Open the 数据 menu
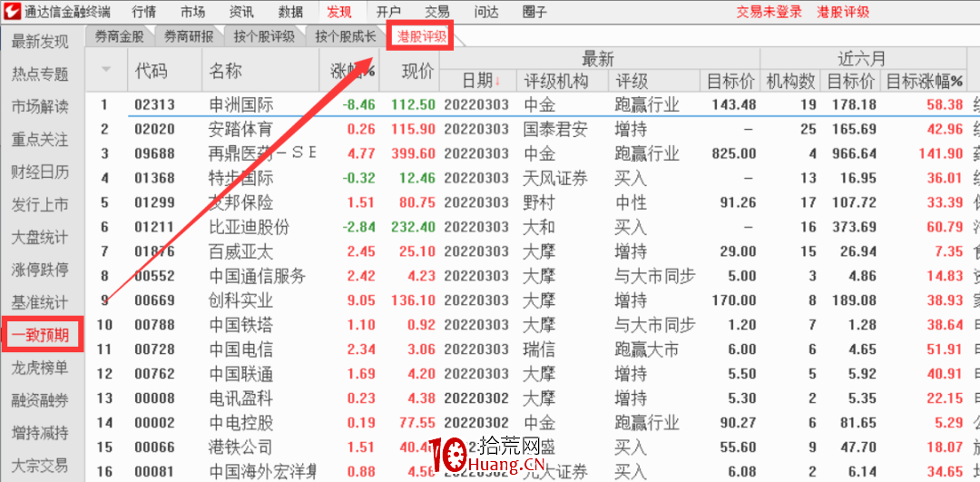The image size is (980, 482). tap(290, 11)
